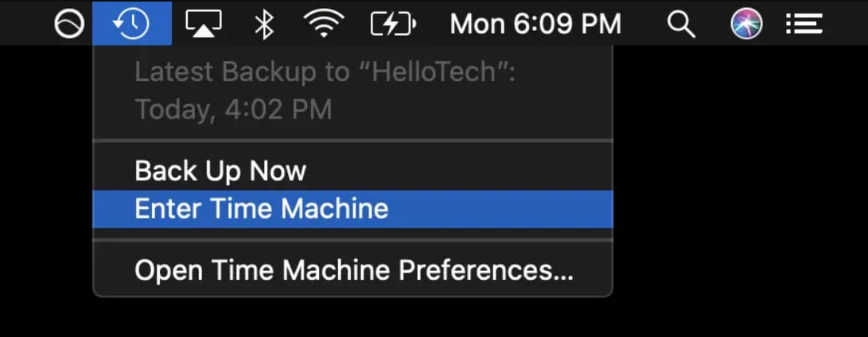Choose Enter Time Machine

262,208
